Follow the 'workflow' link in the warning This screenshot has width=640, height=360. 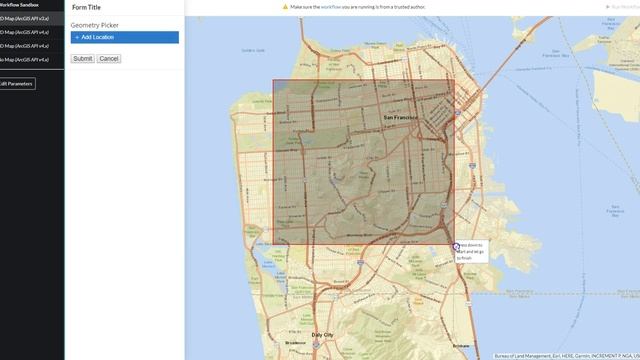pyautogui.click(x=331, y=7)
